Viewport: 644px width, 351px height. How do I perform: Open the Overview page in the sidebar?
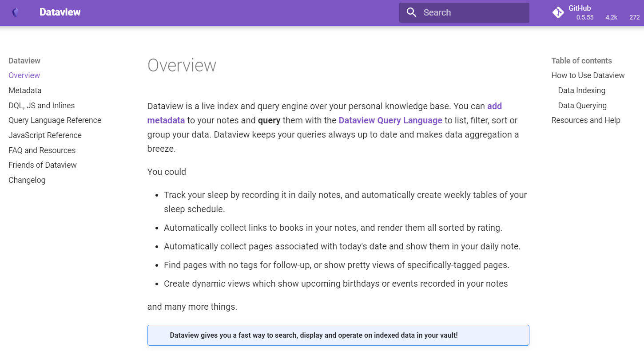pos(24,75)
